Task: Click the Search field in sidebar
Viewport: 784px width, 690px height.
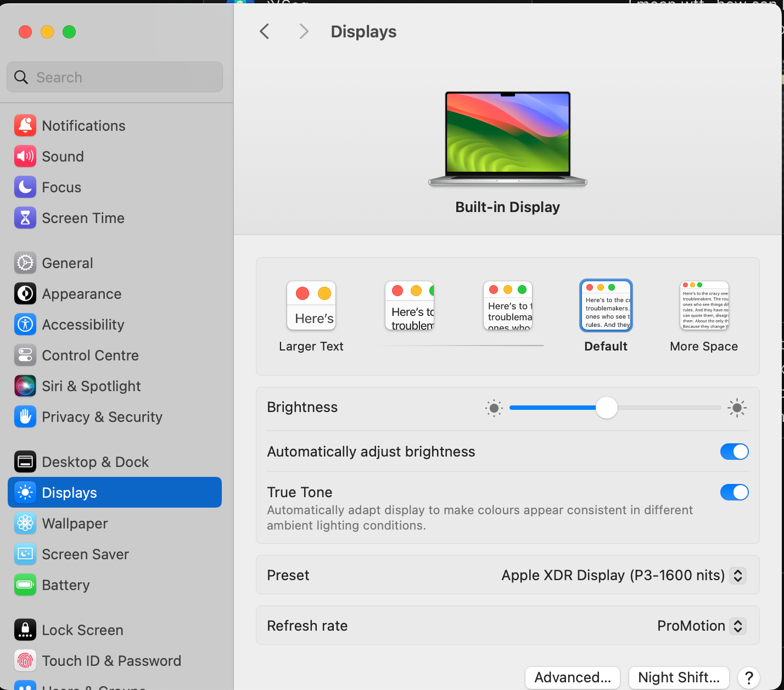Action: pos(115,77)
